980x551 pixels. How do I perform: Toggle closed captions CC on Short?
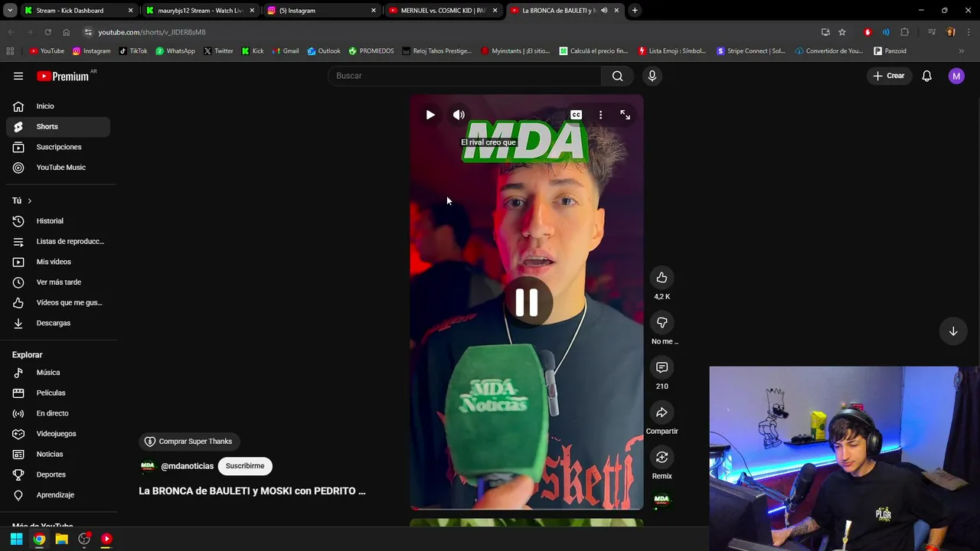tap(576, 115)
